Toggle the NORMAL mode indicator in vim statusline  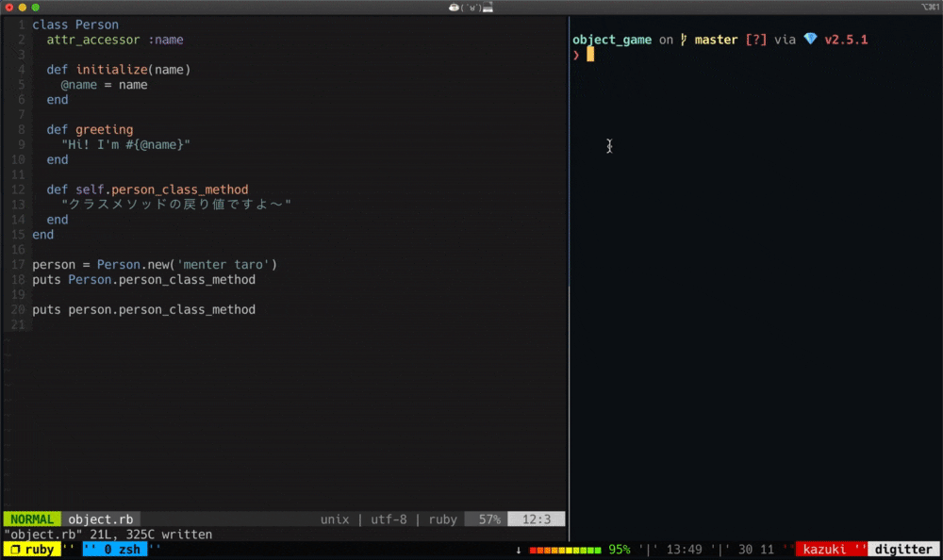click(31, 519)
